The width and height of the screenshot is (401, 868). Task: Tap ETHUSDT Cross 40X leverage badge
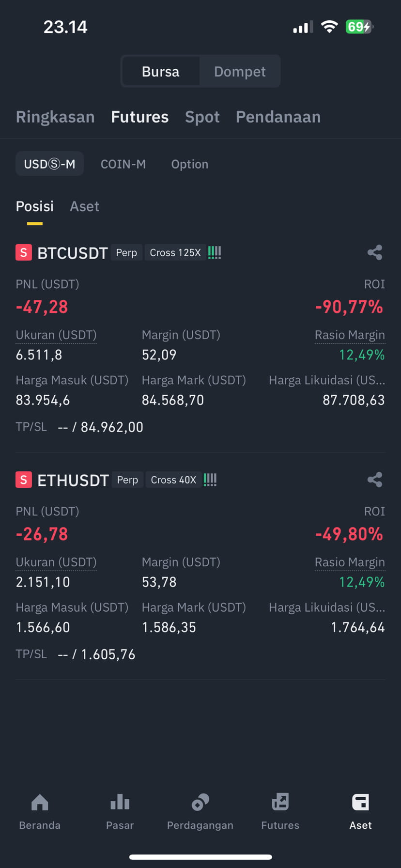pos(173,480)
